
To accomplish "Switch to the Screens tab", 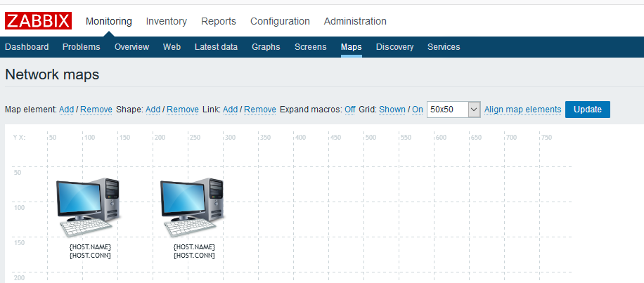I will (311, 47).
